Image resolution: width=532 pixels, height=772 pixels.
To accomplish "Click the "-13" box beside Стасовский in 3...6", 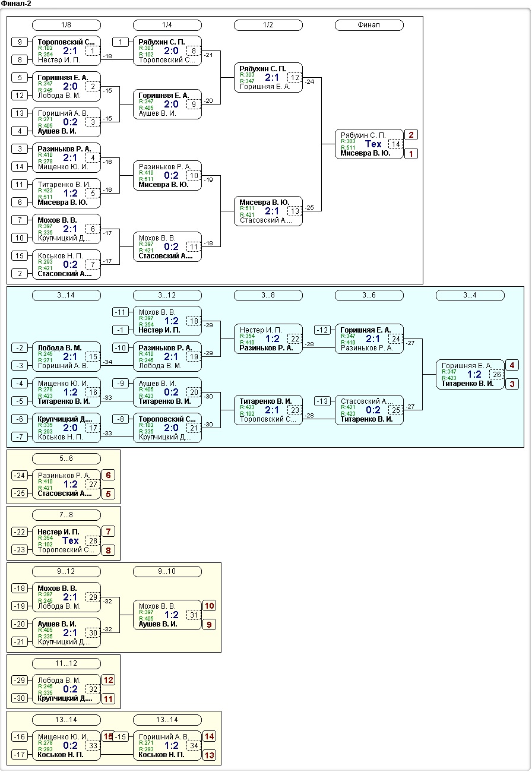I will coord(322,401).
